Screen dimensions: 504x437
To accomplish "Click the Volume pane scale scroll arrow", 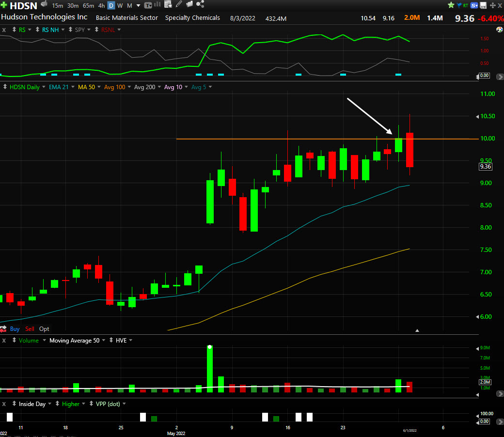I will tap(500, 393).
